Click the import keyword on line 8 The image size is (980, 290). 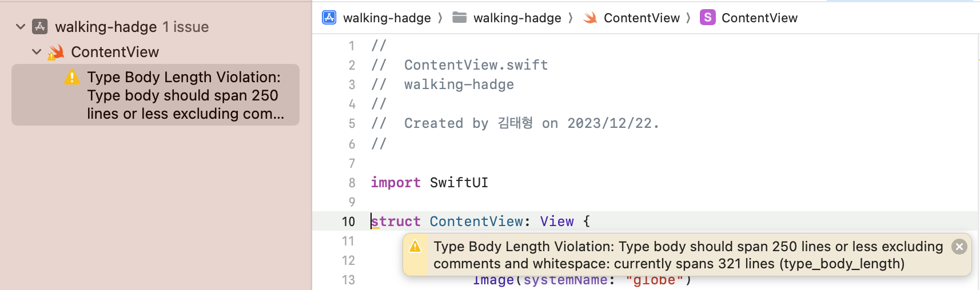coord(396,183)
